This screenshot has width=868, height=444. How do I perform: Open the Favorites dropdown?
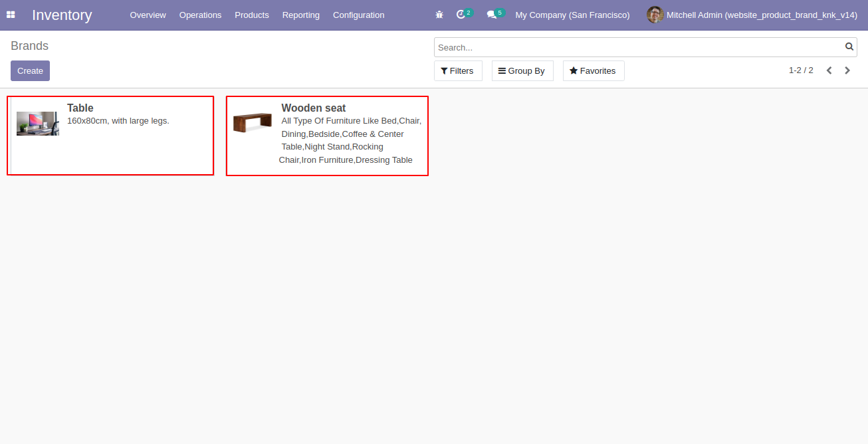click(594, 70)
